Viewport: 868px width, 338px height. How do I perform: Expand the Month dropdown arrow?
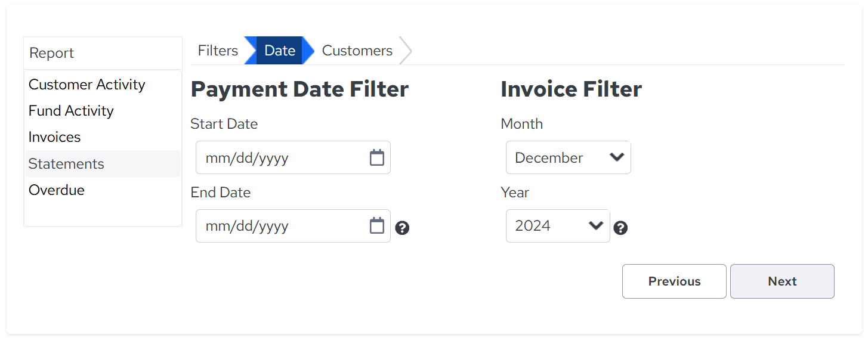(x=617, y=157)
